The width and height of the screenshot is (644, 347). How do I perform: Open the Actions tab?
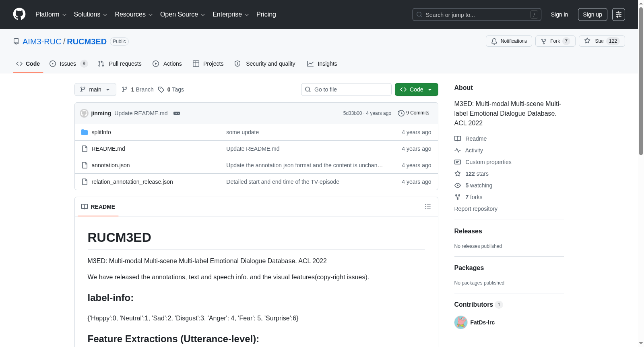coord(167,64)
